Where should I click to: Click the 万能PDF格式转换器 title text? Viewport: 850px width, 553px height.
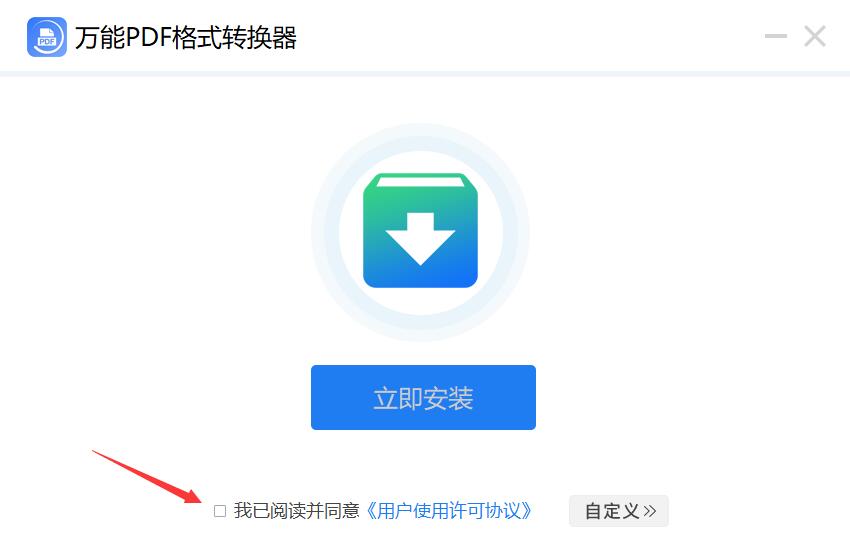185,37
